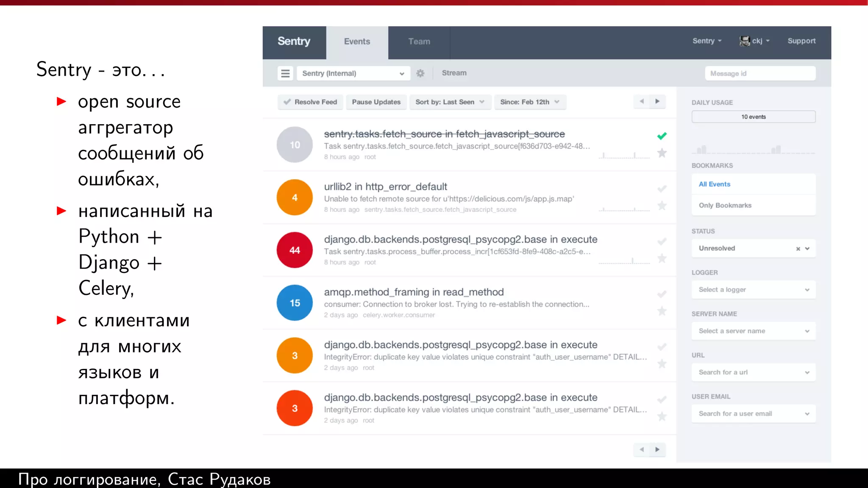
Task: Switch to the Team tab
Action: click(x=419, y=42)
